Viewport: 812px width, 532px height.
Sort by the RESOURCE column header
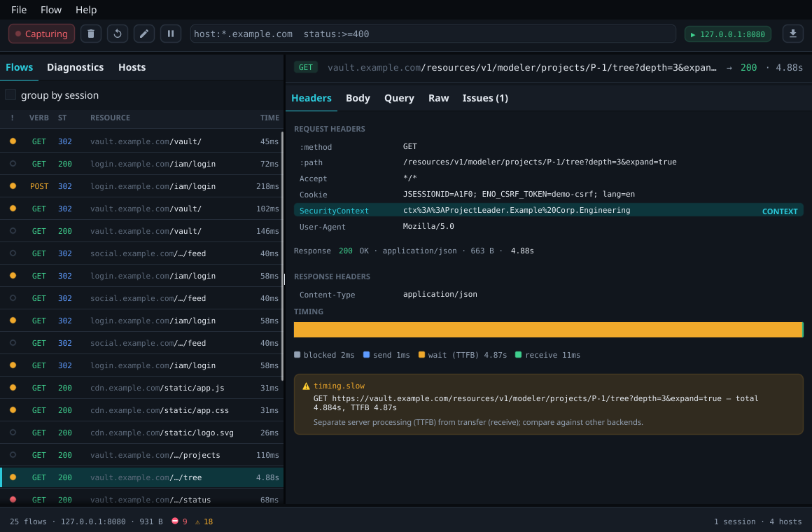tap(111, 118)
